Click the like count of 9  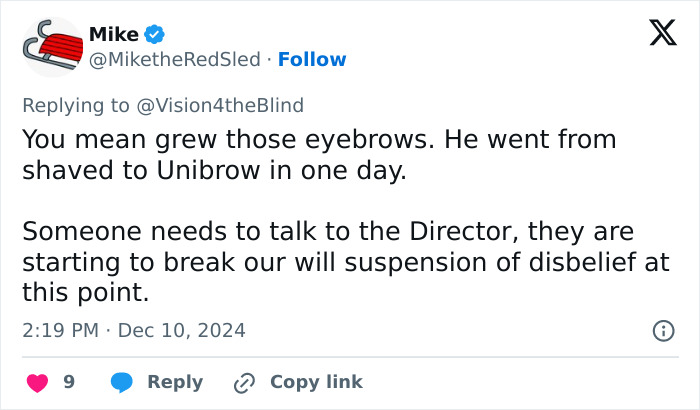click(69, 382)
